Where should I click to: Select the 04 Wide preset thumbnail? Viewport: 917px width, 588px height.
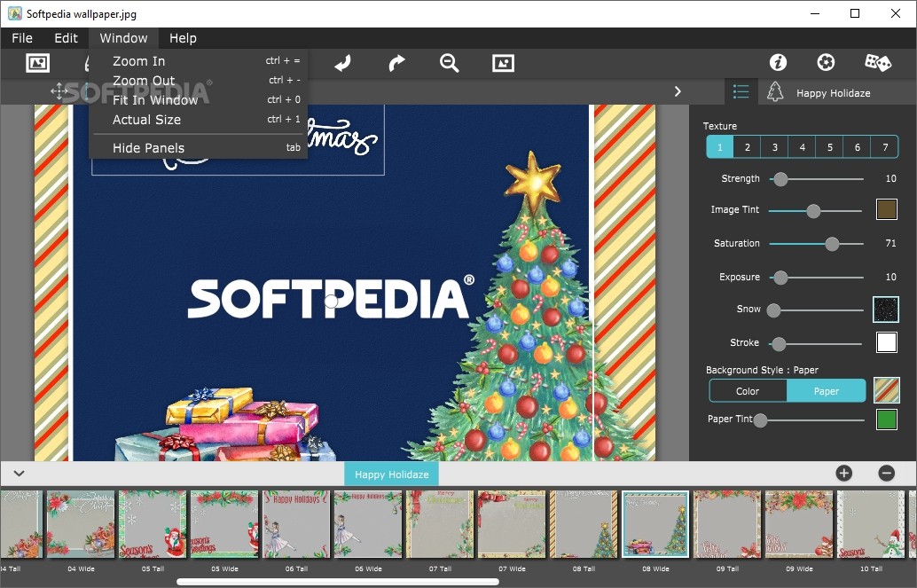click(81, 524)
